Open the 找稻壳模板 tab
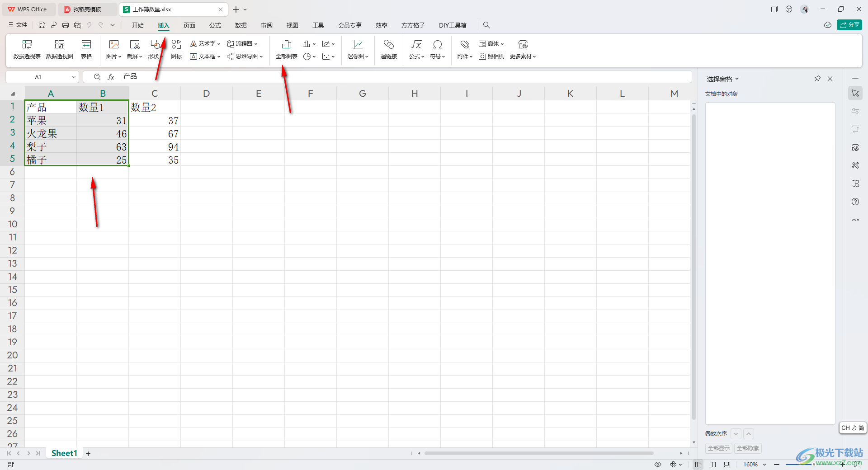The width and height of the screenshot is (868, 470). 87,9
